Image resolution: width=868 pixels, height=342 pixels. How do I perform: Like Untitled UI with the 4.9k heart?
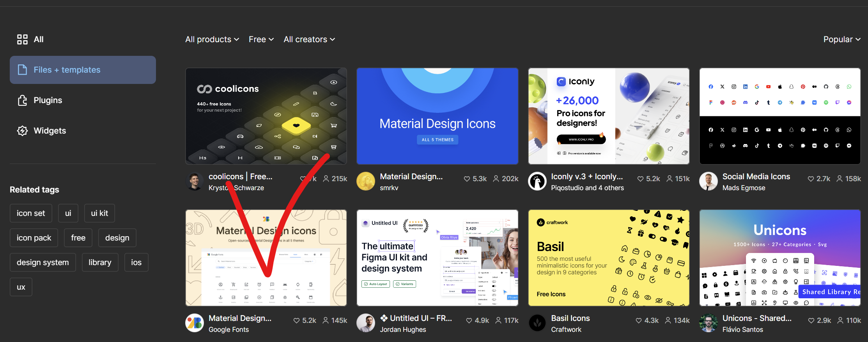click(469, 321)
